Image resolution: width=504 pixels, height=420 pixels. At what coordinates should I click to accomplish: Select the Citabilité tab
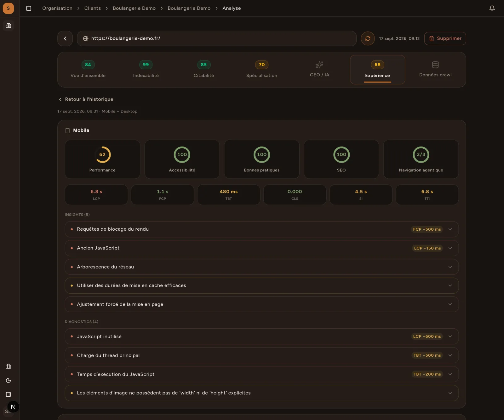[x=204, y=70]
